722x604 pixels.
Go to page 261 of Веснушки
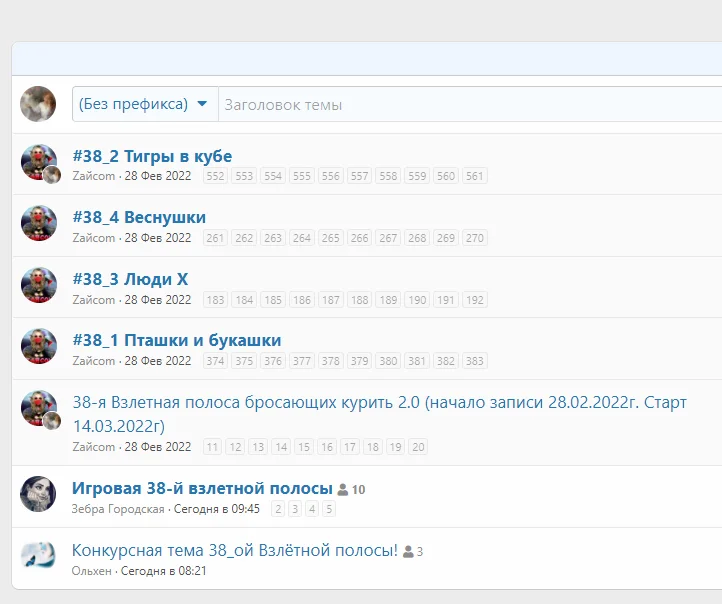[215, 238]
